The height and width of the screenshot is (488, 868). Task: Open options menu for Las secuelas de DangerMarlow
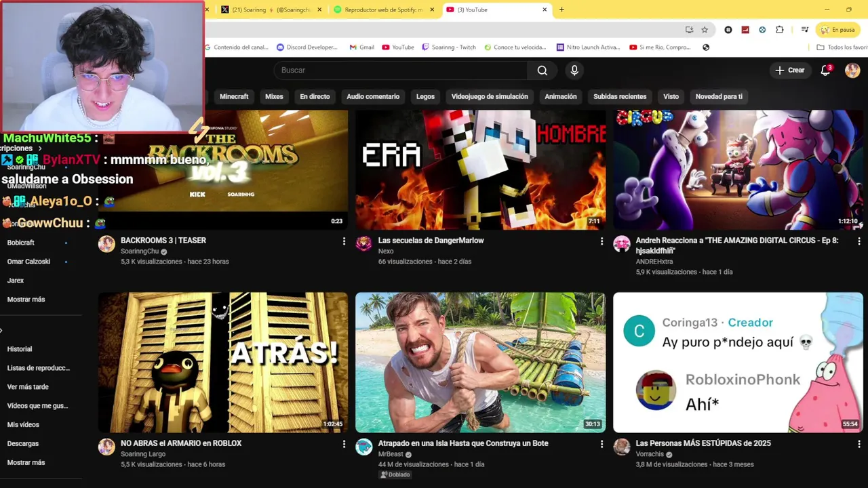point(601,241)
